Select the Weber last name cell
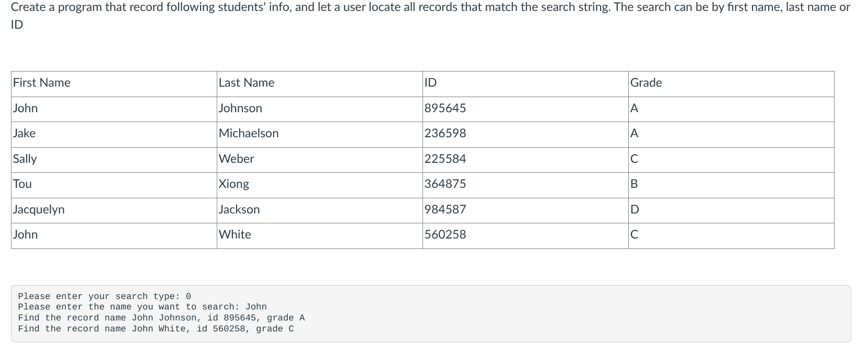This screenshot has height=357, width=868. [237, 159]
